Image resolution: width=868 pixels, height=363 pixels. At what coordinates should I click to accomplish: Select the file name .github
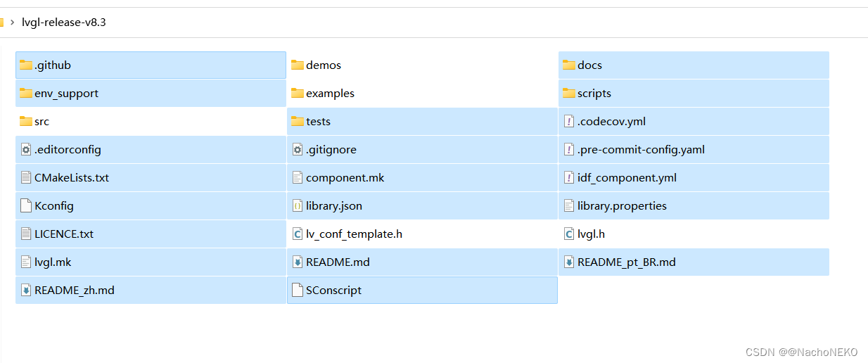tap(53, 65)
